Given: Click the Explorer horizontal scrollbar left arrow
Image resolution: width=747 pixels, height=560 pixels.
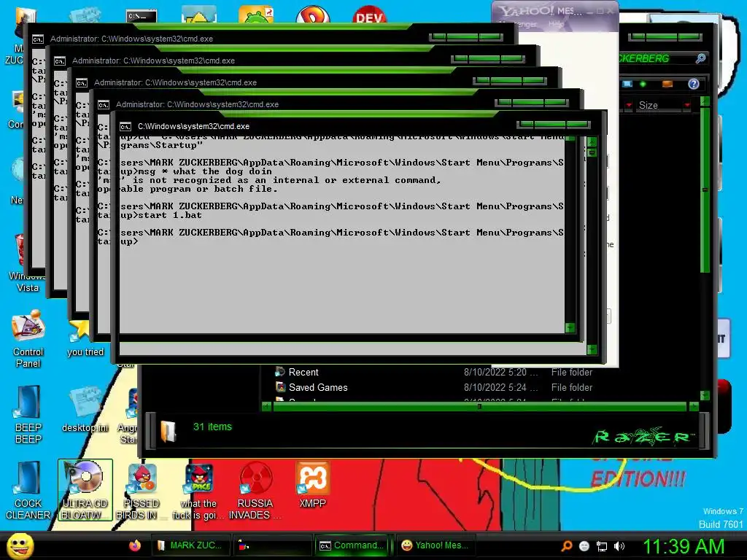Looking at the screenshot, I should click(267, 407).
